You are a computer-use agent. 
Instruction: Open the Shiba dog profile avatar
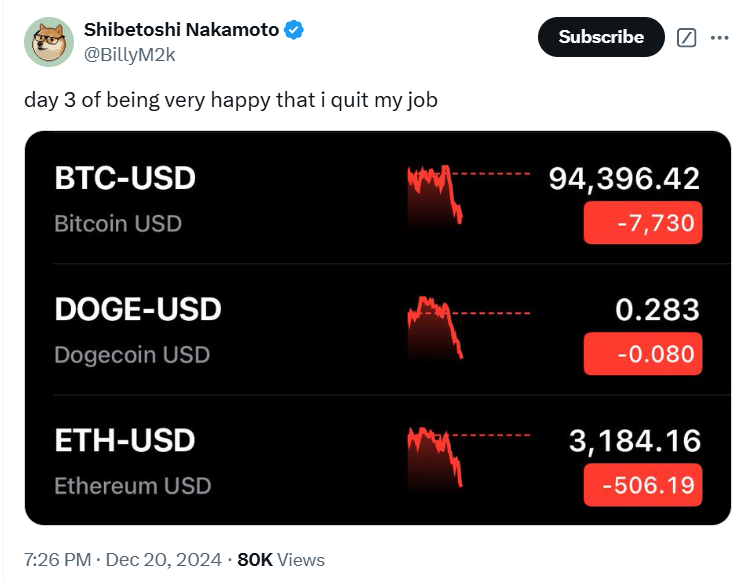[49, 42]
